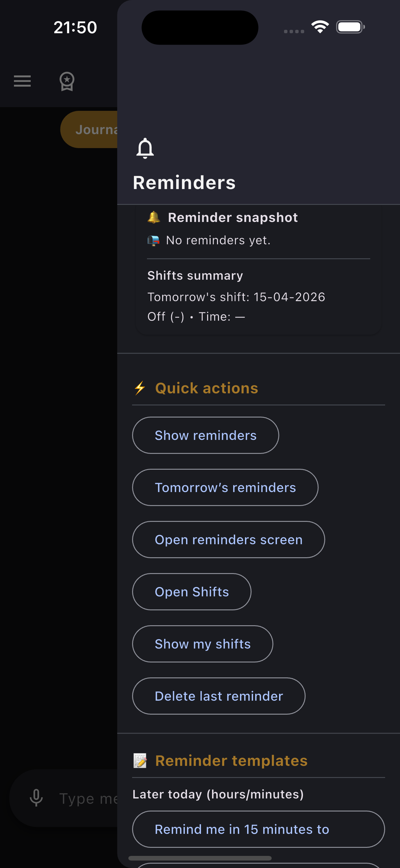The width and height of the screenshot is (400, 868).
Task: Open Tomorrow's reminders
Action: click(x=225, y=487)
